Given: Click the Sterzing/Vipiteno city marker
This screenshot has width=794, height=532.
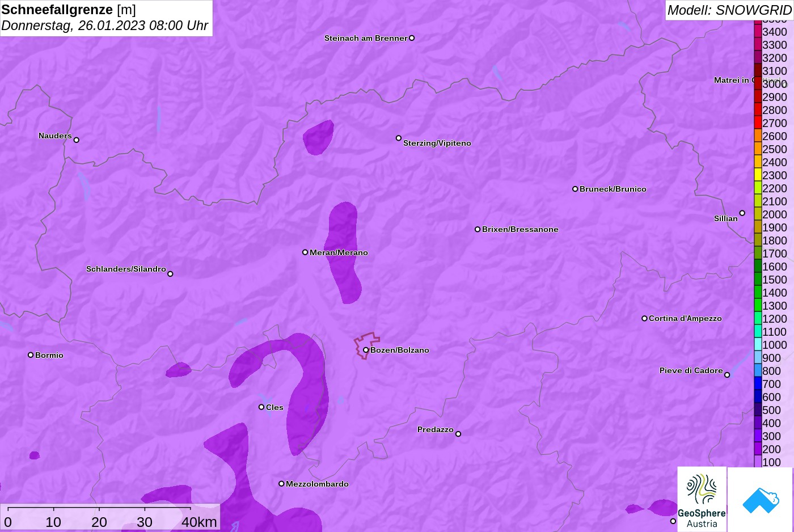Looking at the screenshot, I should [x=399, y=138].
